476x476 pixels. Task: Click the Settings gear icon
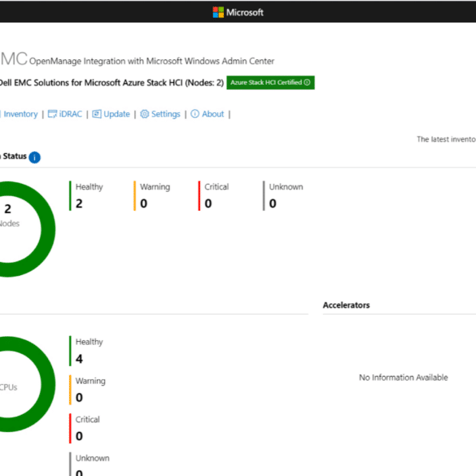point(145,114)
